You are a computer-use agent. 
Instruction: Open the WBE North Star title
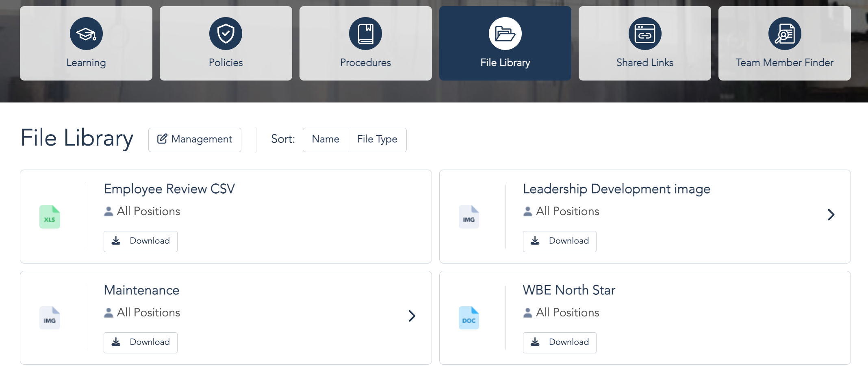(569, 290)
